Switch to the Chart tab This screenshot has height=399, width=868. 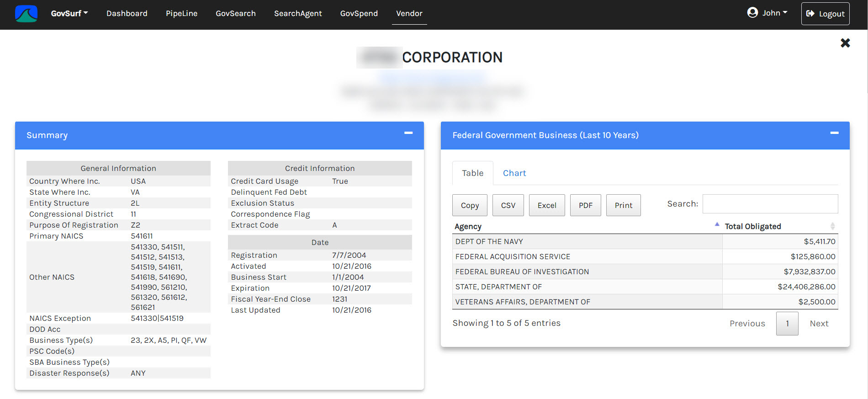pyautogui.click(x=514, y=173)
